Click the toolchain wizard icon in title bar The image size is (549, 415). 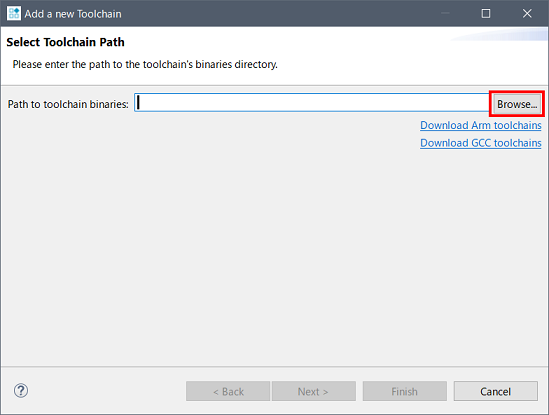point(14,14)
